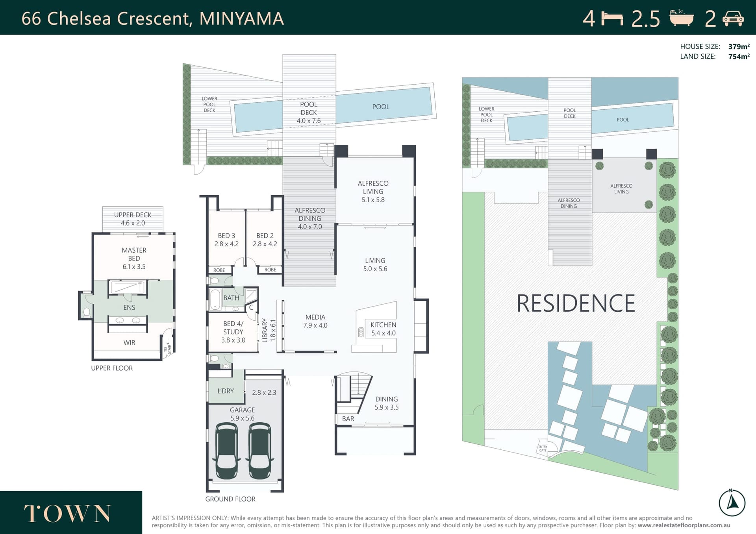The height and width of the screenshot is (534, 756).
Task: Click the ALFRESCO LIVING 5.1 x 5.8 label
Action: [x=373, y=191]
